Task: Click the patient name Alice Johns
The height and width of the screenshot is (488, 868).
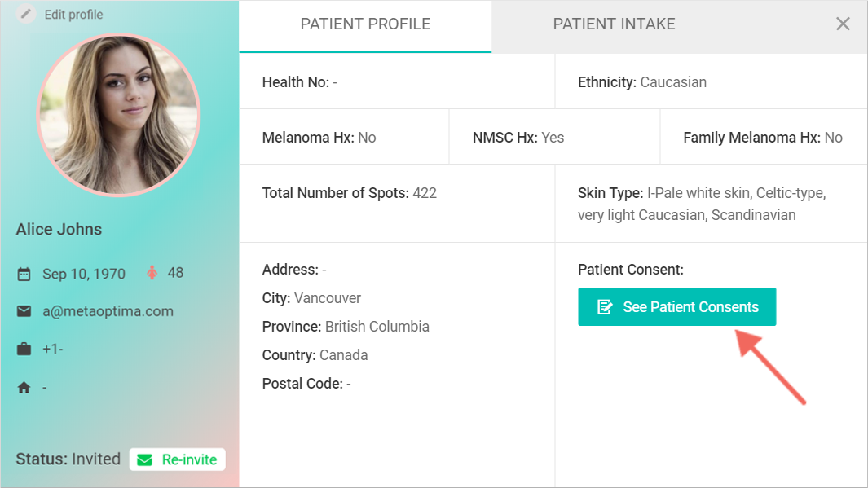Action: pyautogui.click(x=59, y=229)
